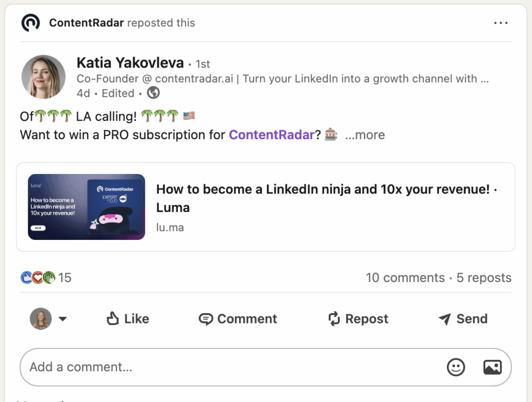Click the purple ContentRadar mention link
The height and width of the screenshot is (402, 532).
point(272,135)
